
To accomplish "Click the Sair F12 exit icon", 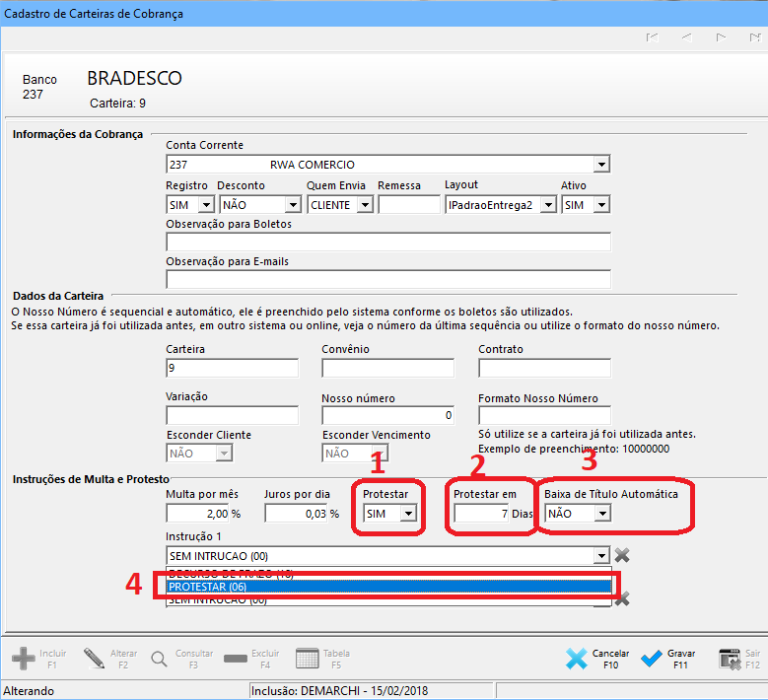I will [730, 659].
